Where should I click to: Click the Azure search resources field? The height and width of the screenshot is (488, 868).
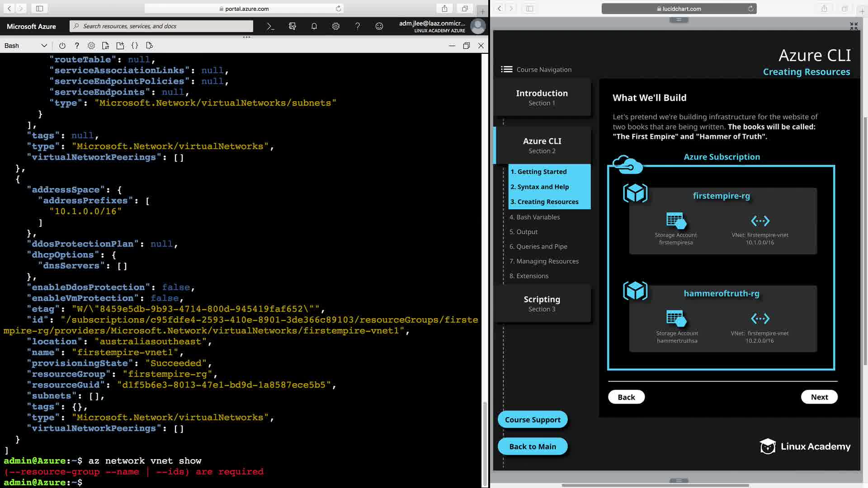(x=163, y=26)
